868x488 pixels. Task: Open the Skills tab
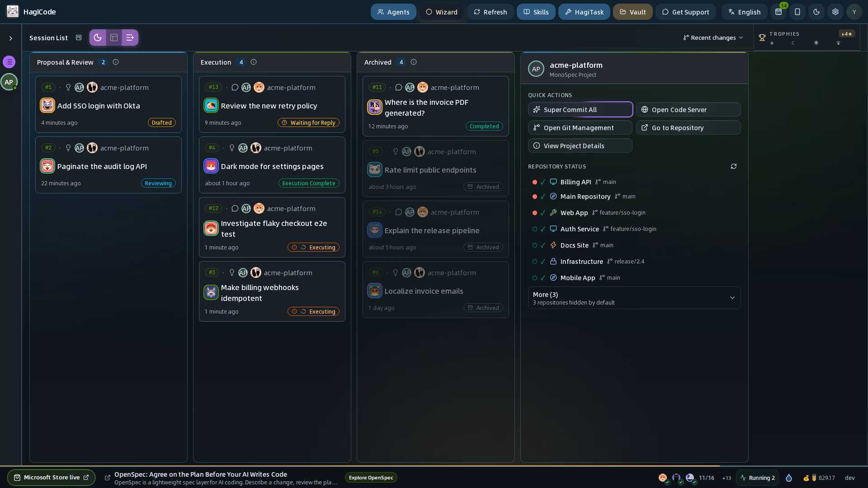(x=536, y=12)
